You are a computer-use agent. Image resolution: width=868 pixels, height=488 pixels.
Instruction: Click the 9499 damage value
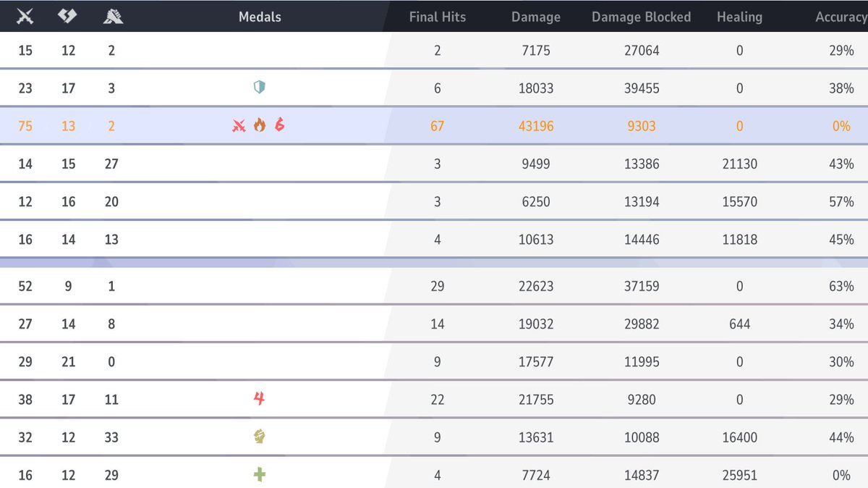(x=536, y=164)
